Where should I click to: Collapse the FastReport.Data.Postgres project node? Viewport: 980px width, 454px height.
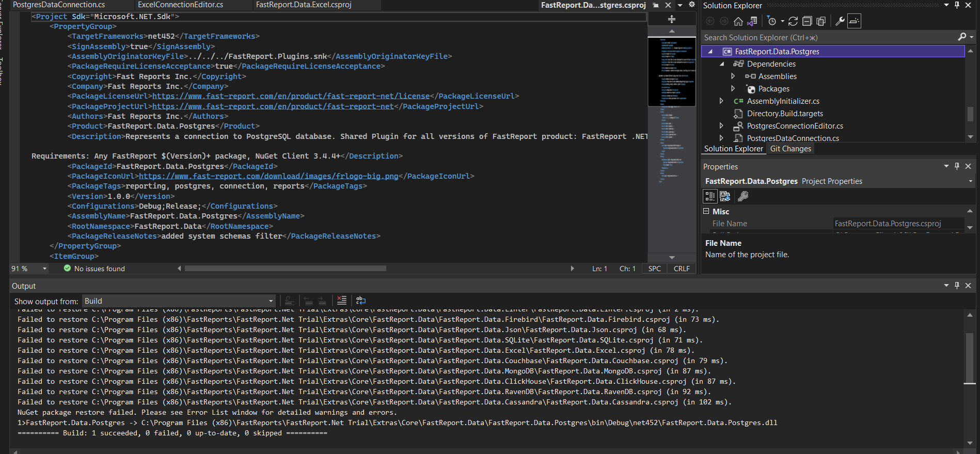tap(710, 52)
